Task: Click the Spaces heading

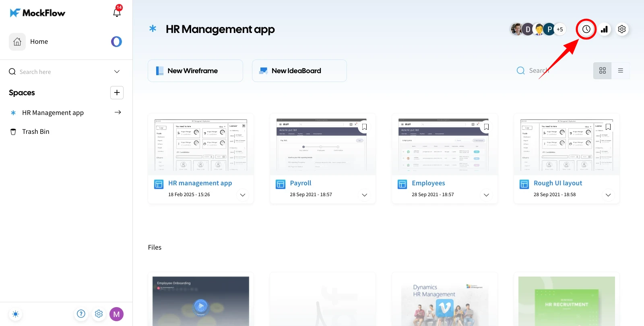Action: (x=22, y=93)
